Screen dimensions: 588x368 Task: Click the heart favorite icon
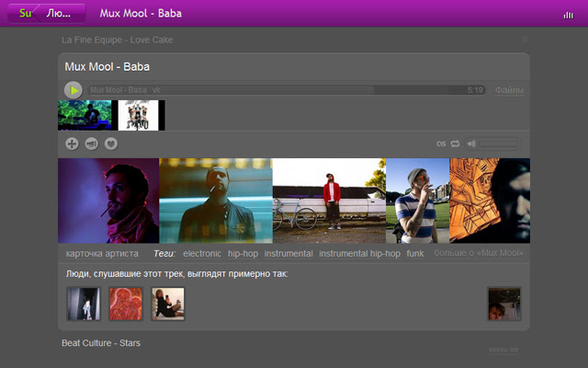[x=111, y=144]
